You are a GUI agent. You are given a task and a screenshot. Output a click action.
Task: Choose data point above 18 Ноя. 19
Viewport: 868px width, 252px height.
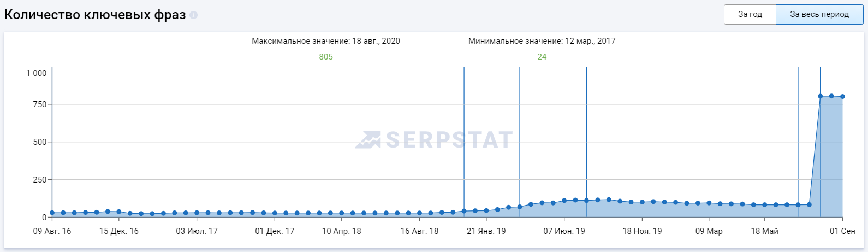642,202
